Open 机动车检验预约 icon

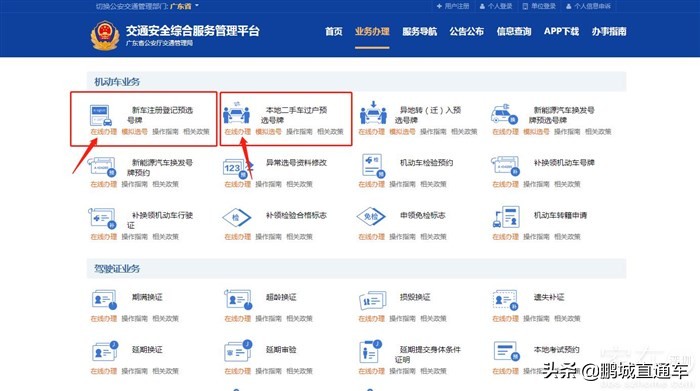(x=374, y=166)
